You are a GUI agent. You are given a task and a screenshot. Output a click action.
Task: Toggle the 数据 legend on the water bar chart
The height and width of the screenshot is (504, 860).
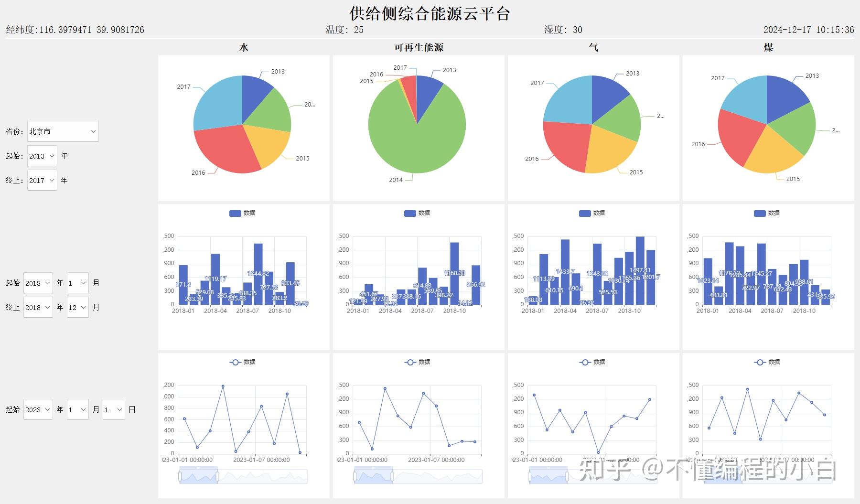point(241,213)
